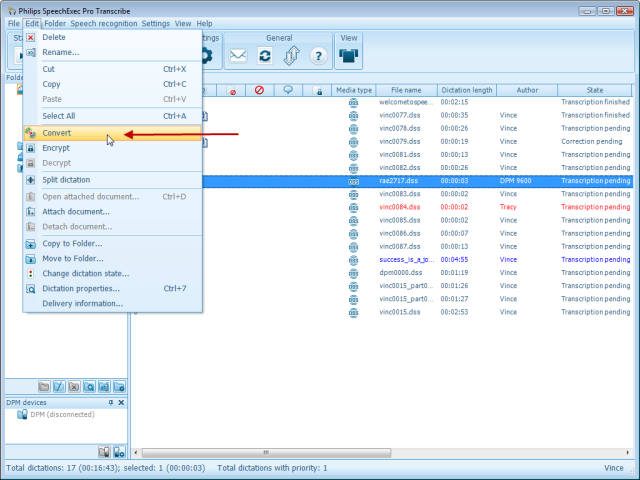Select the 00:04:55 dictation length cell
The width and height of the screenshot is (640, 480).
pos(454,260)
